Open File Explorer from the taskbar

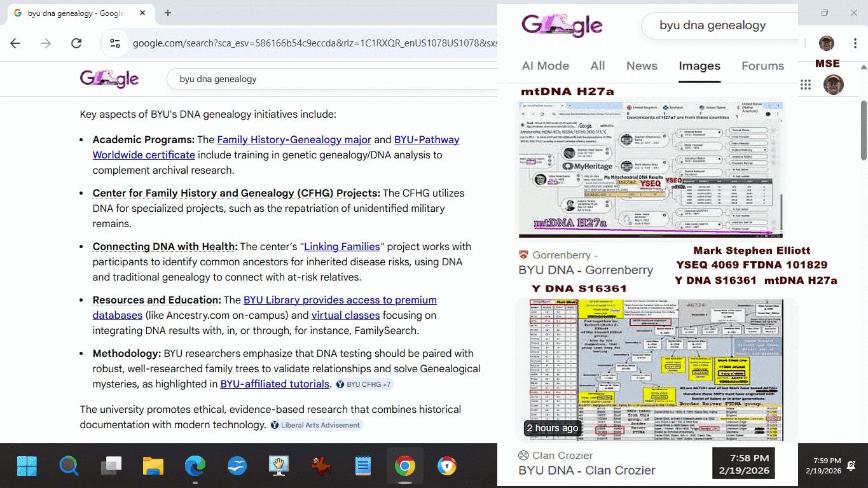(153, 466)
